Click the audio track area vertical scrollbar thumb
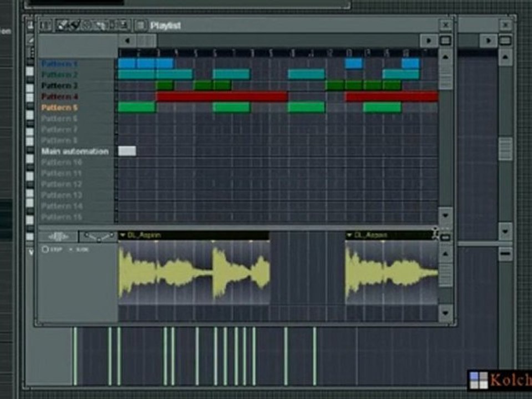 446,274
